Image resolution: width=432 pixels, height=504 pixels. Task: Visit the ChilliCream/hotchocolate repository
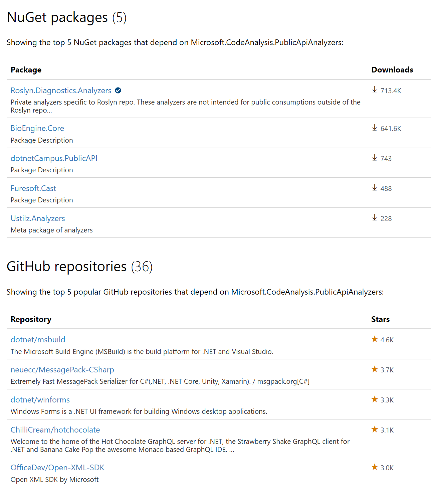point(55,430)
